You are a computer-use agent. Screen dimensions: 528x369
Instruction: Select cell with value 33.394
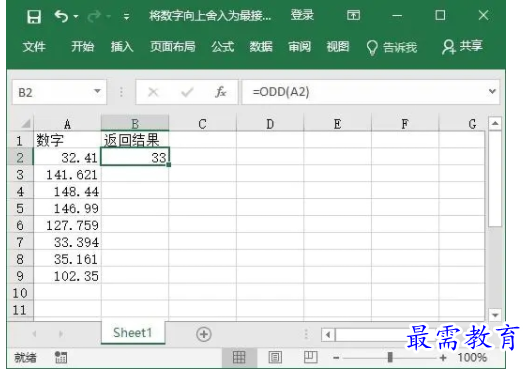point(67,242)
